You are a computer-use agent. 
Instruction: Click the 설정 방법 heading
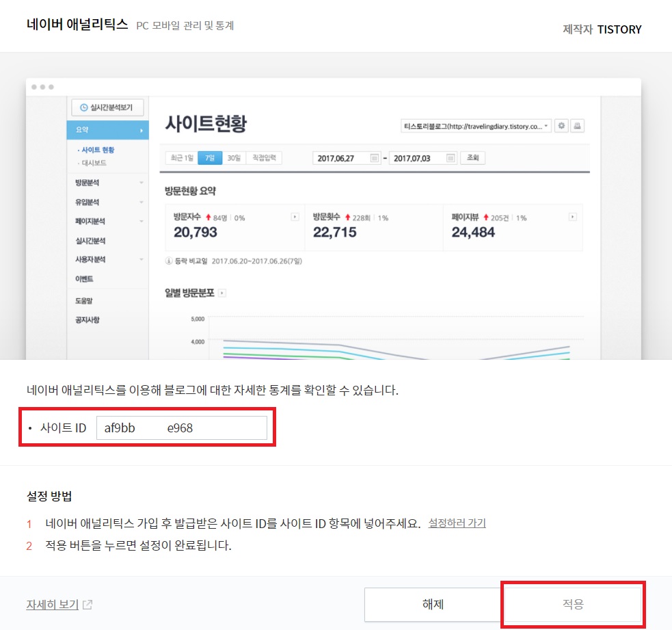point(49,496)
